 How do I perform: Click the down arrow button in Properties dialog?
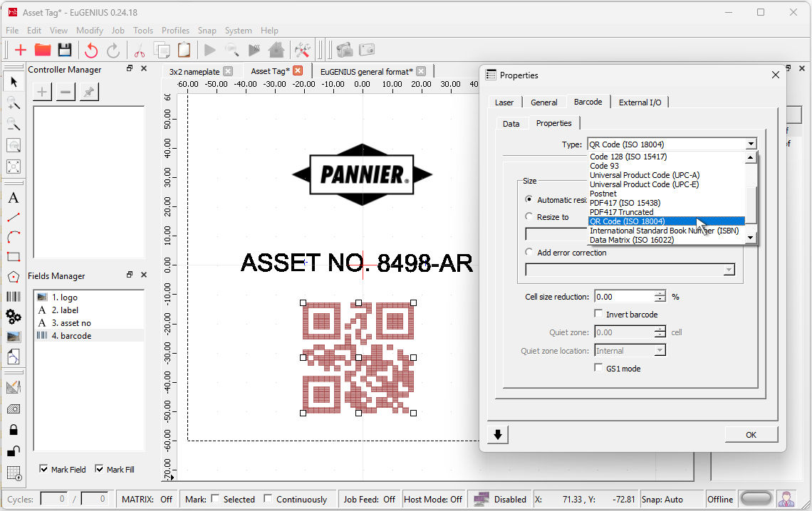tap(498, 434)
